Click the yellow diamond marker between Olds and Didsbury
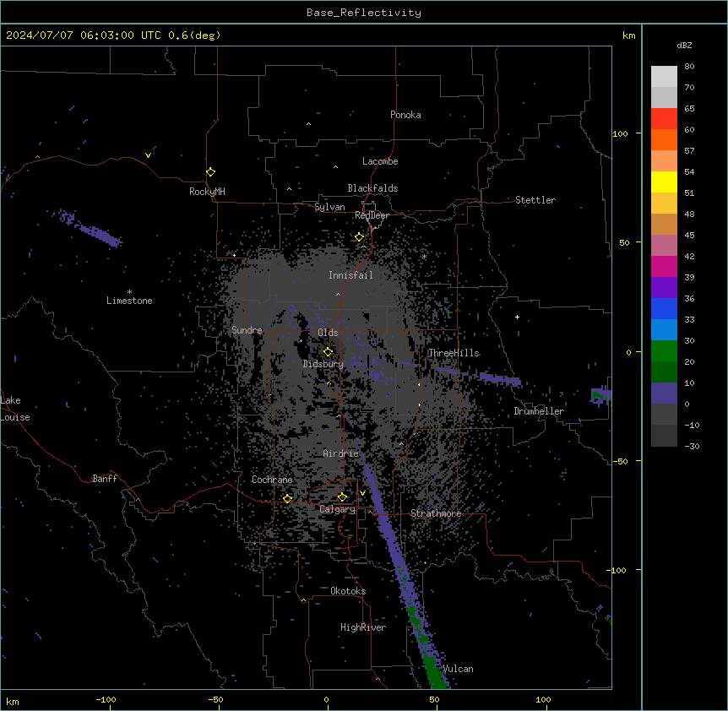Viewport: 728px width, 711px height. point(328,352)
